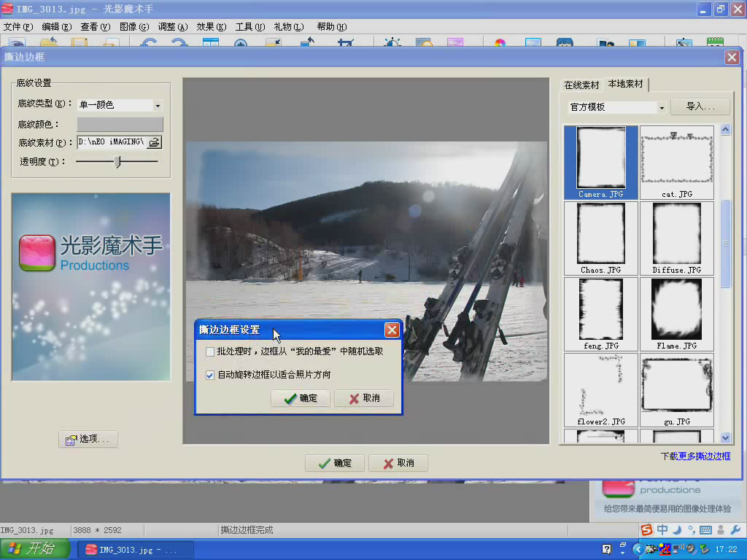Image resolution: width=747 pixels, height=560 pixels.
Task: Select the Diffuse.JPG border template
Action: [676, 238]
